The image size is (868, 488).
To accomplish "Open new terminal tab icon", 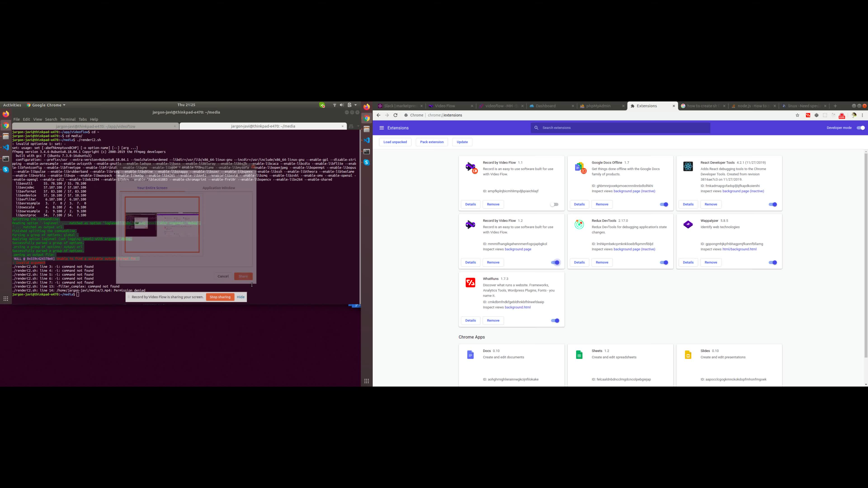I will [x=351, y=126].
